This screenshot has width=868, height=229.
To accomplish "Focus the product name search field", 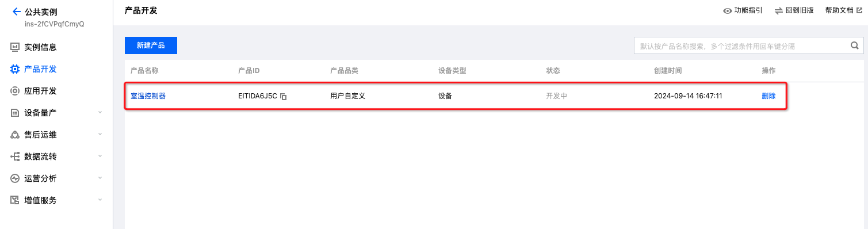I will (x=741, y=46).
